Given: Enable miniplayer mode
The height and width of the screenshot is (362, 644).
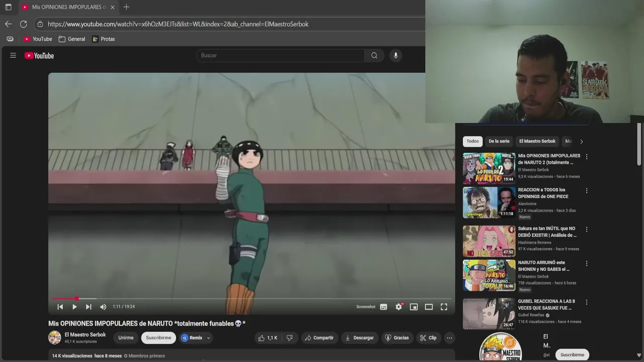Looking at the screenshot, I should pos(414,307).
